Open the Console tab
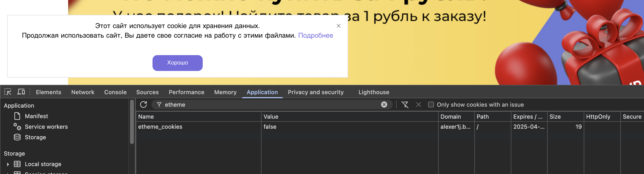Image resolution: width=644 pixels, height=174 pixels. [x=115, y=92]
